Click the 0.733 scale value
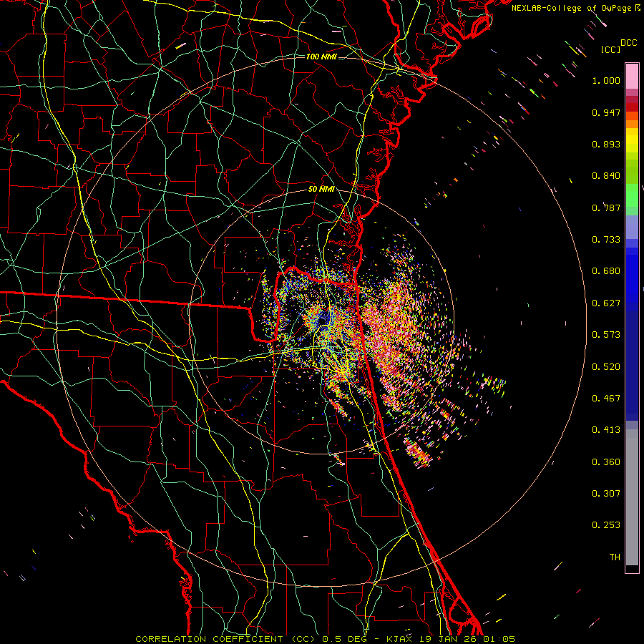 point(606,240)
